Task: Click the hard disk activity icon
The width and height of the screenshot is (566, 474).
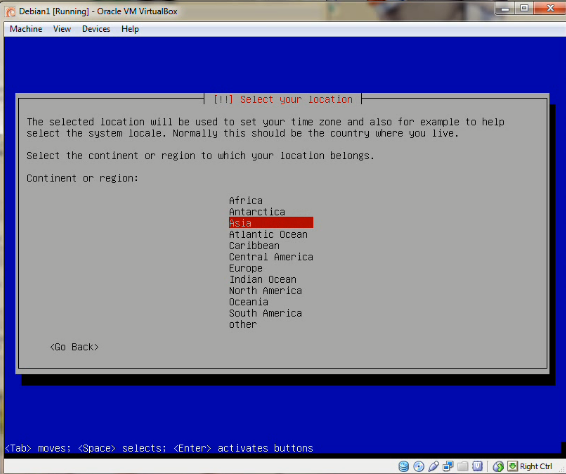Action: point(404,466)
